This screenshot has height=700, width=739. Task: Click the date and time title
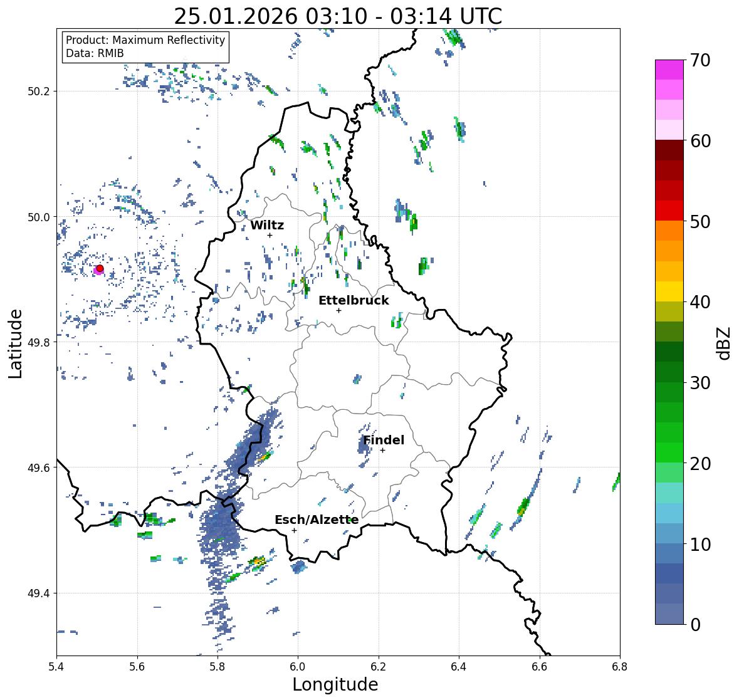tap(338, 16)
